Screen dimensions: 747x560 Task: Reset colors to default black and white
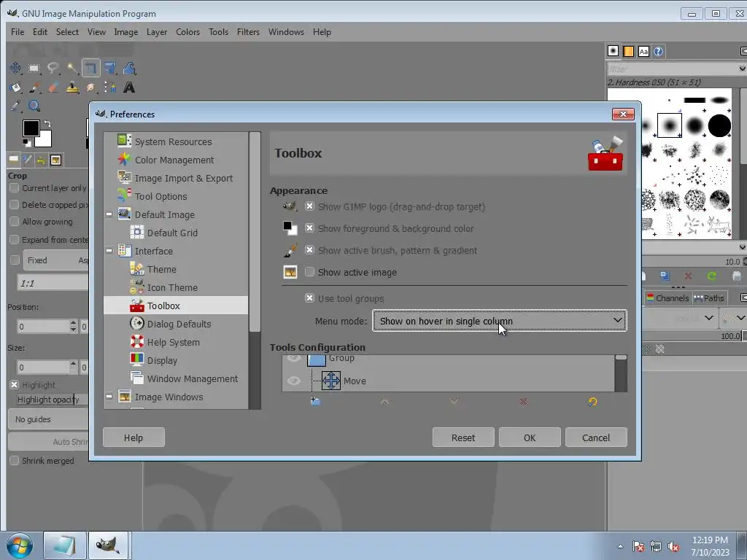pos(27,142)
